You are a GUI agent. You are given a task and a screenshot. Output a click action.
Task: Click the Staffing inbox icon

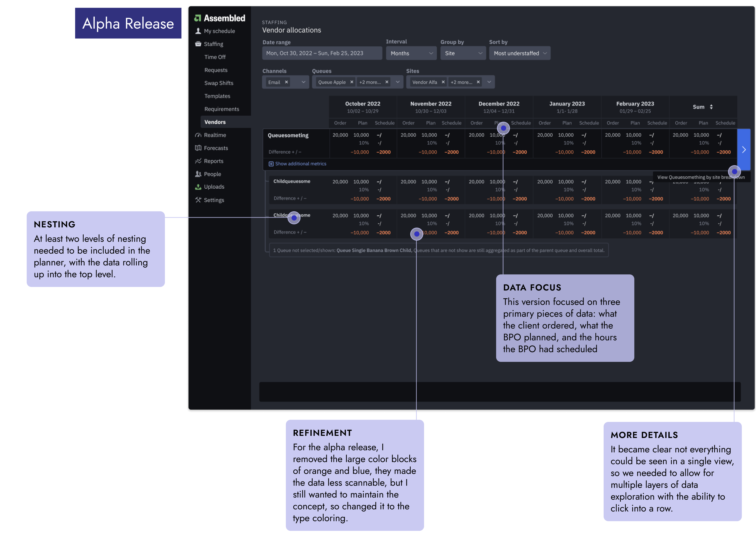(x=198, y=44)
